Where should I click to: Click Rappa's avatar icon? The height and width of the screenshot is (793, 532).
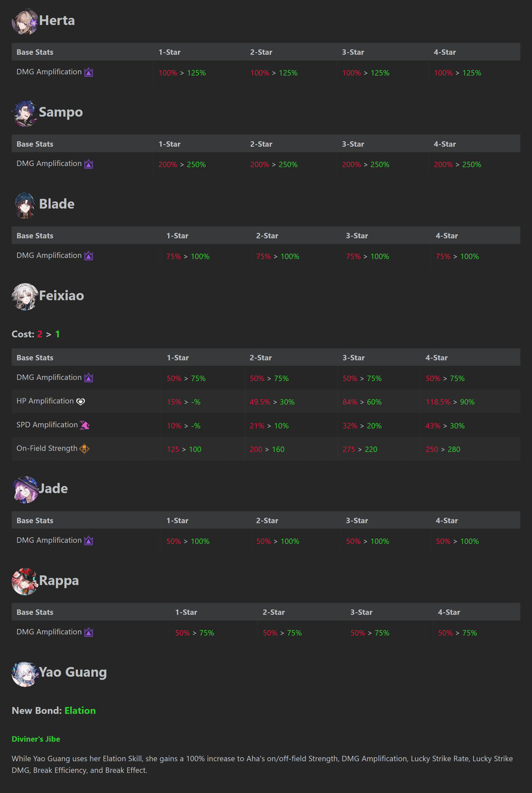(25, 582)
